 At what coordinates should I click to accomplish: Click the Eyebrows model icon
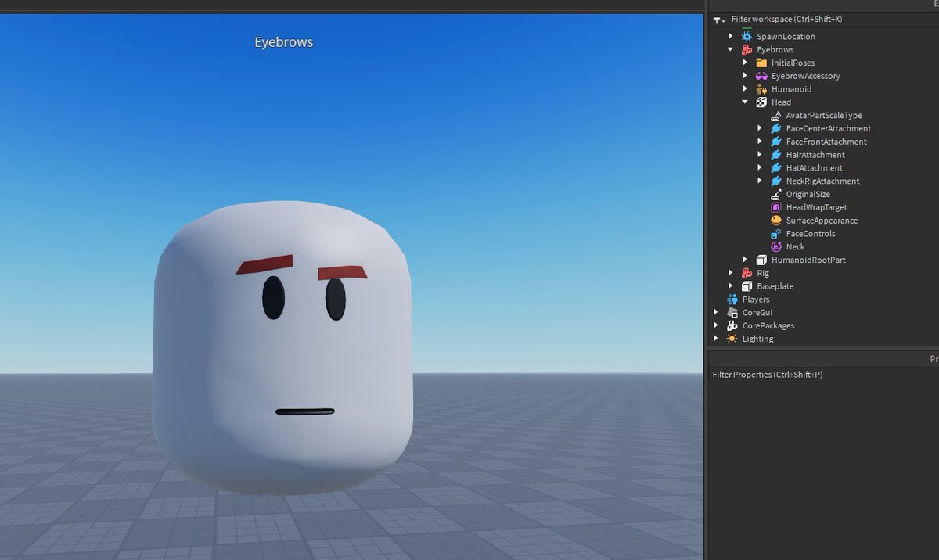(x=747, y=50)
